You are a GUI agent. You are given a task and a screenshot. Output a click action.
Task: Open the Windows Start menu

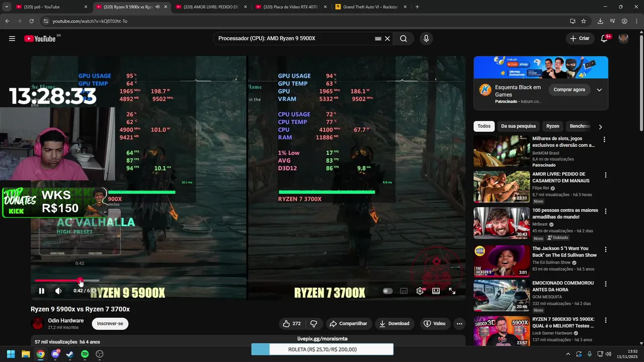click(11, 354)
